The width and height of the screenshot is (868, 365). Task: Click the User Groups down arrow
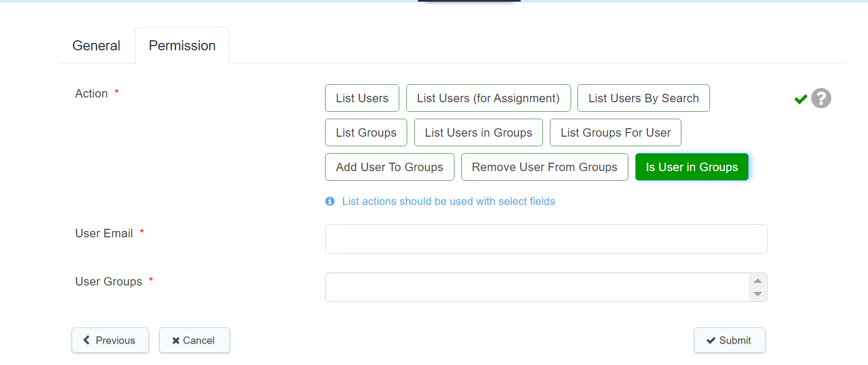pos(758,293)
